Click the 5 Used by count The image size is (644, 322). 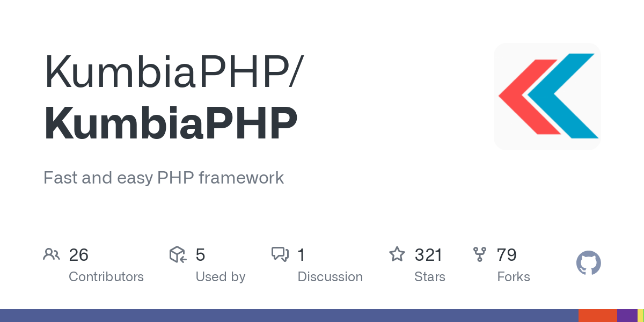pyautogui.click(x=200, y=255)
